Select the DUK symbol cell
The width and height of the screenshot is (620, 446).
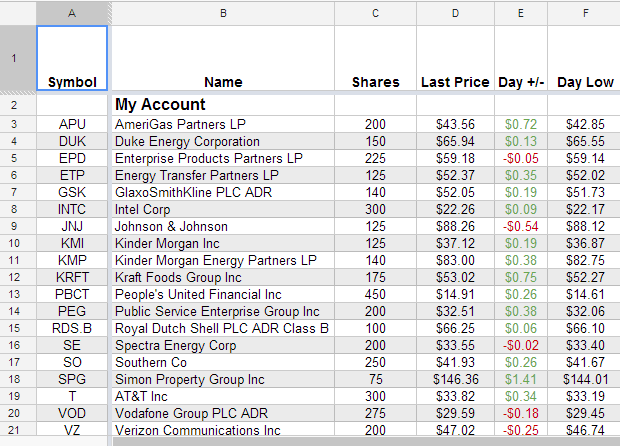pyautogui.click(x=72, y=141)
